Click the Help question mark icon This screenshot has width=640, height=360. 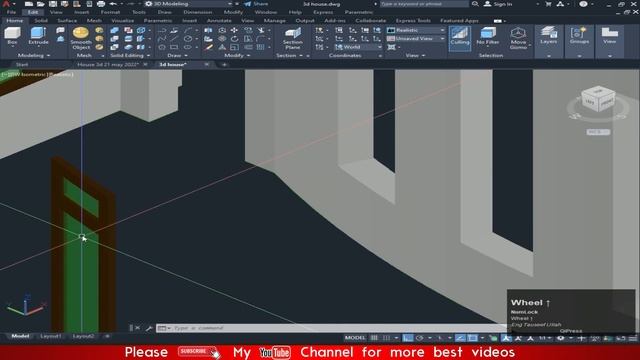click(x=583, y=4)
